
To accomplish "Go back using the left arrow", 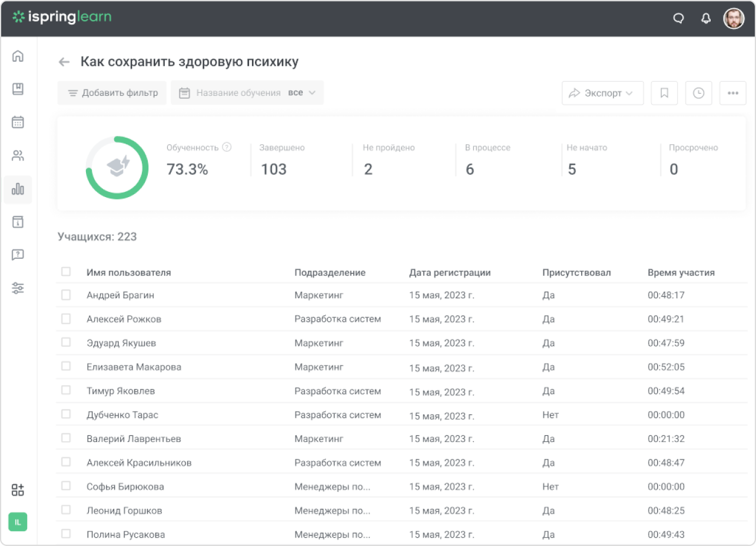I will click(x=64, y=62).
